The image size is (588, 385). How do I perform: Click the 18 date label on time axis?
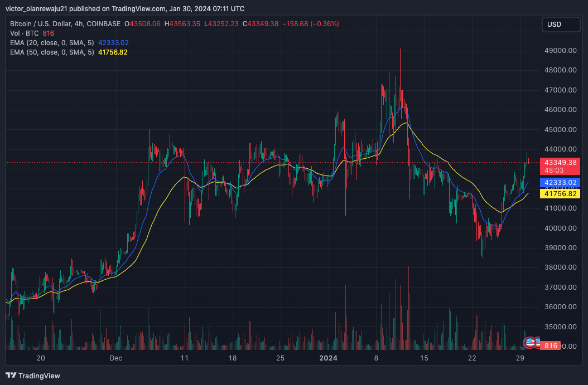pos(233,358)
